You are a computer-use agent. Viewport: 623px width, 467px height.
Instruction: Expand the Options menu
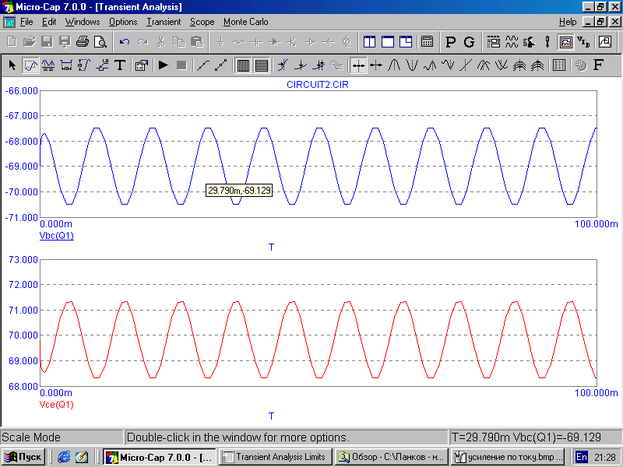[123, 21]
